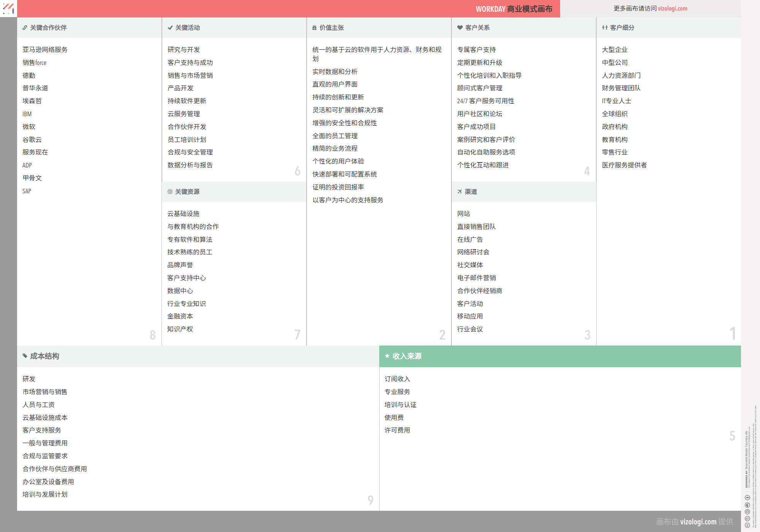The width and height of the screenshot is (760, 532).
Task: Click the Creative Commons license icon
Action: point(747,525)
